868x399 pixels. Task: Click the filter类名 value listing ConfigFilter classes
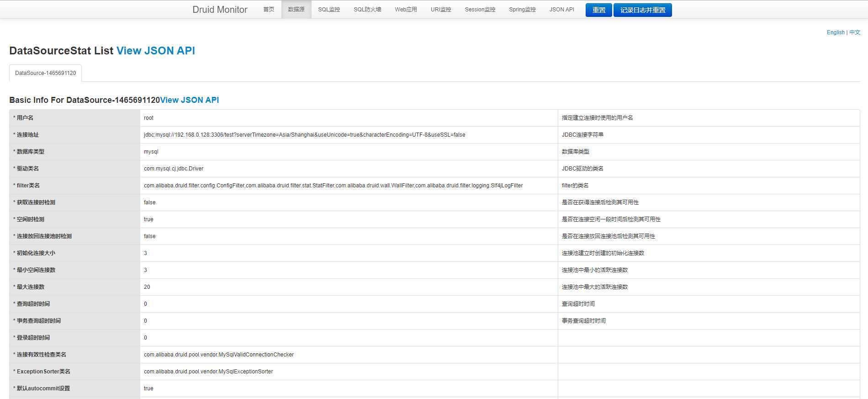pos(333,186)
